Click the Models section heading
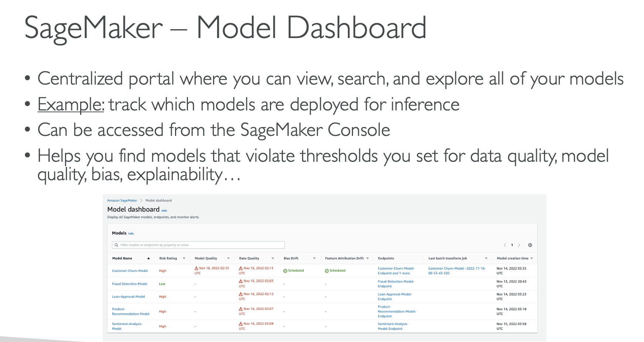The width and height of the screenshot is (644, 342). (119, 233)
